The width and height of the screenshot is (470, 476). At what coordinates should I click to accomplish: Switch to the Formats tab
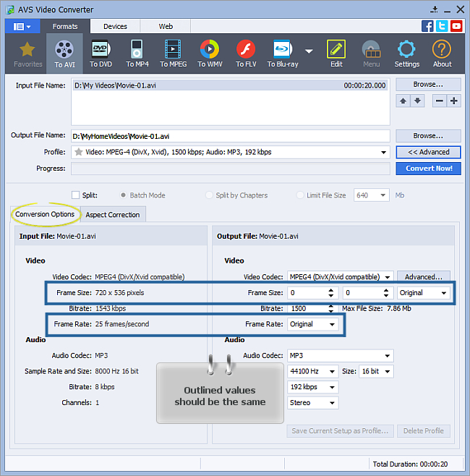(x=65, y=27)
